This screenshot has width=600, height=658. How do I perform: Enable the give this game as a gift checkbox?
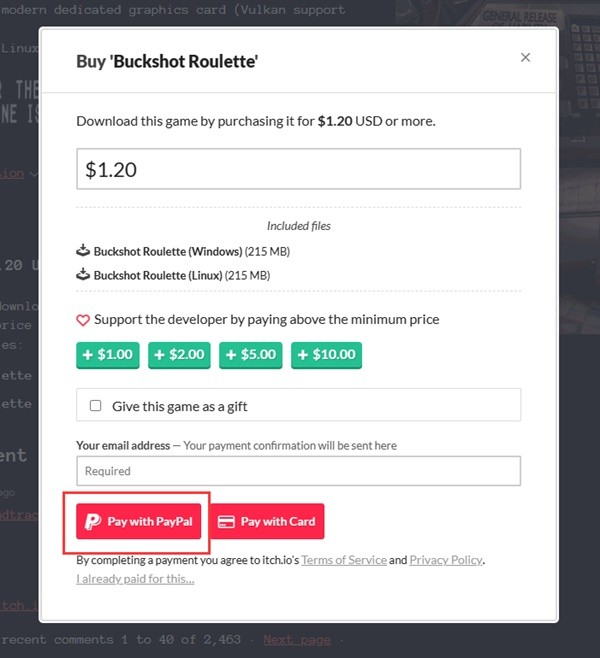coord(96,406)
